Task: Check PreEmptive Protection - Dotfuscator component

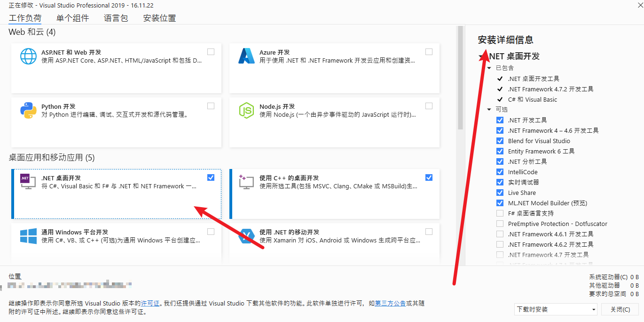Action: (x=500, y=224)
